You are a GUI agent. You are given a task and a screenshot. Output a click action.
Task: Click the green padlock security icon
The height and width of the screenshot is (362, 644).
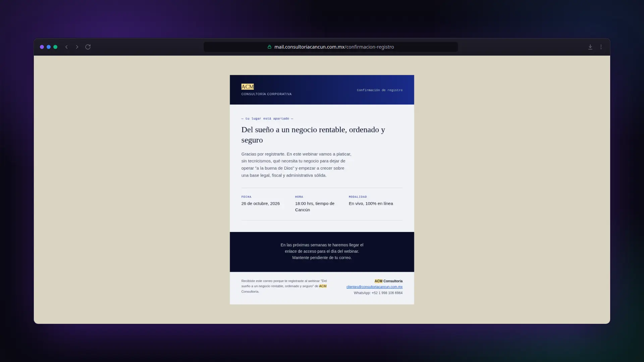click(269, 47)
